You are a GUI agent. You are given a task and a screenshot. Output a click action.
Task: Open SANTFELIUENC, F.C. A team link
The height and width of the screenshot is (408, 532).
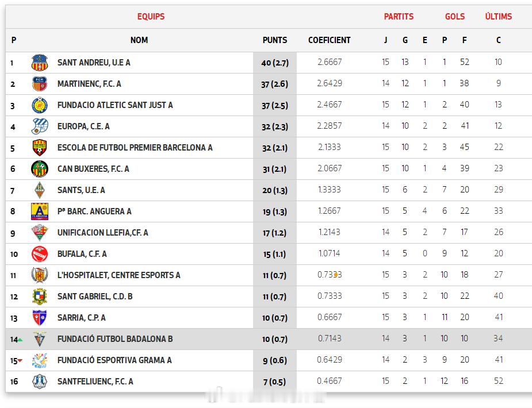point(95,382)
